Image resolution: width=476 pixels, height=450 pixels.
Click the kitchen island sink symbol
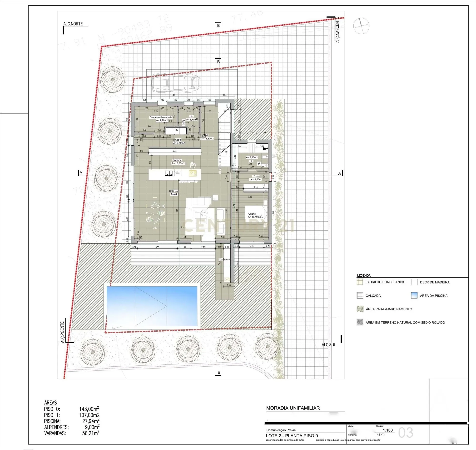pyautogui.click(x=169, y=173)
